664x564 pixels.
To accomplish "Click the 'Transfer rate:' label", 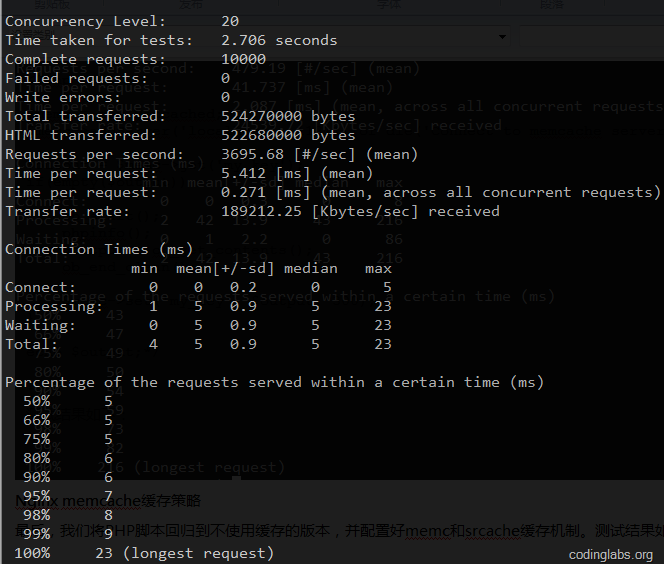I will point(67,211).
